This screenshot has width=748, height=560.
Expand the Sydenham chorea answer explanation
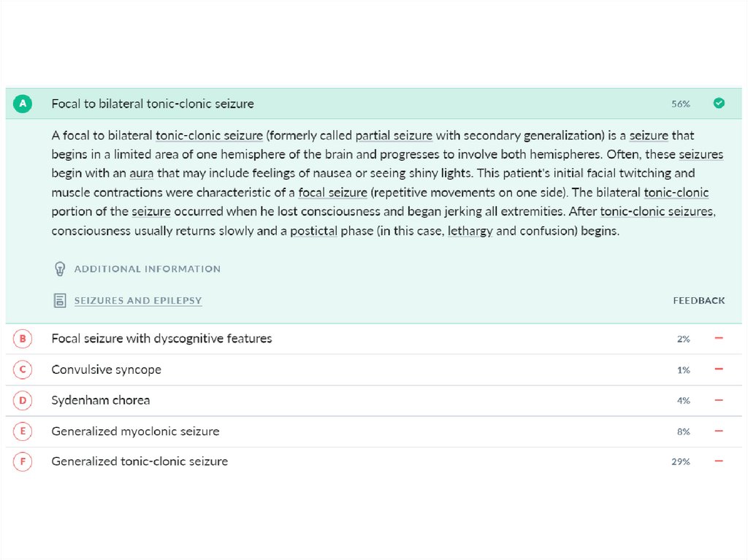pyautogui.click(x=100, y=400)
